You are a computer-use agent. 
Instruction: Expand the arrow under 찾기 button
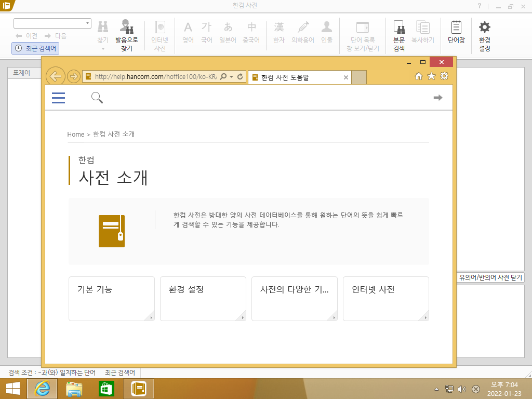click(x=103, y=49)
